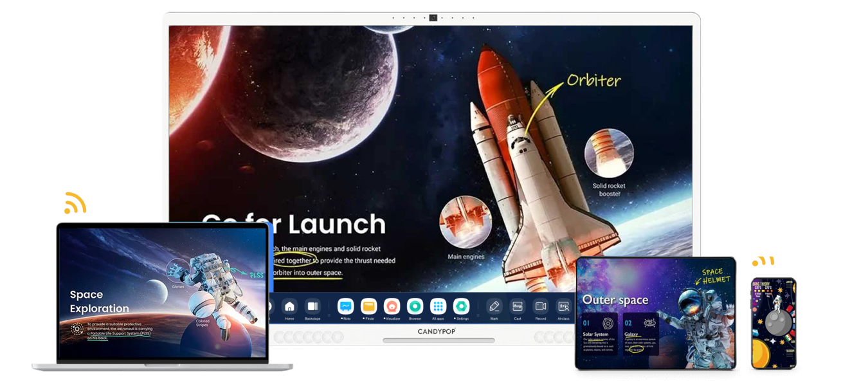
Task: Click the Solid rocket booster callout circle
Action: (609, 153)
